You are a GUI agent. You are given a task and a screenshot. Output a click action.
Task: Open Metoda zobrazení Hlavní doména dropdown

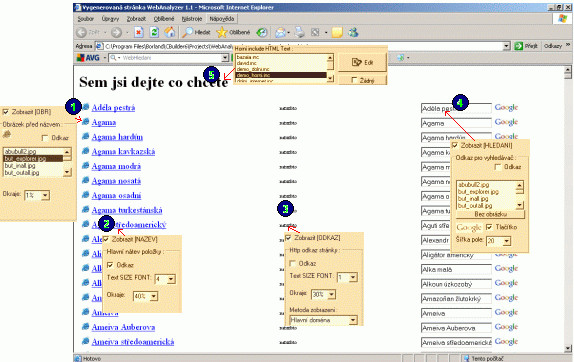pyautogui.click(x=353, y=320)
